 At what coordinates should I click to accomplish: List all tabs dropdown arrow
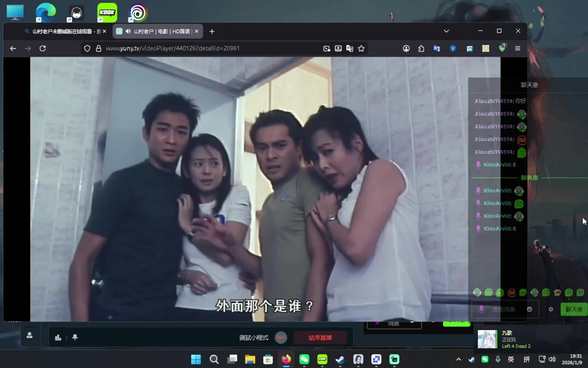[446, 31]
